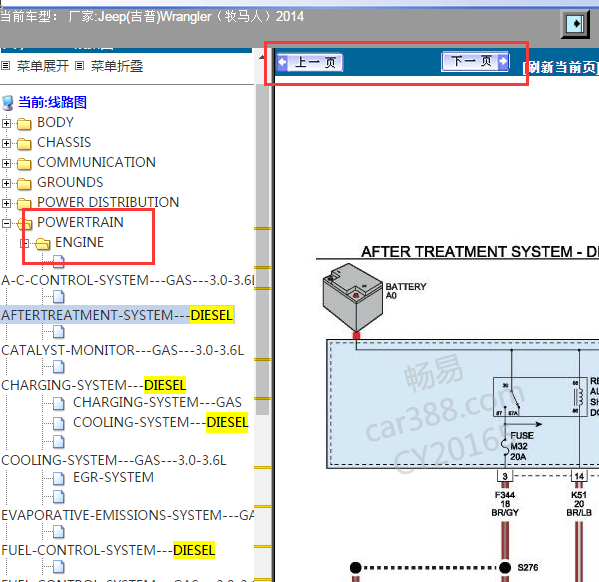Open COOLING-SYSTEM---DIESEL diagram
599x582 pixels.
[x=160, y=422]
